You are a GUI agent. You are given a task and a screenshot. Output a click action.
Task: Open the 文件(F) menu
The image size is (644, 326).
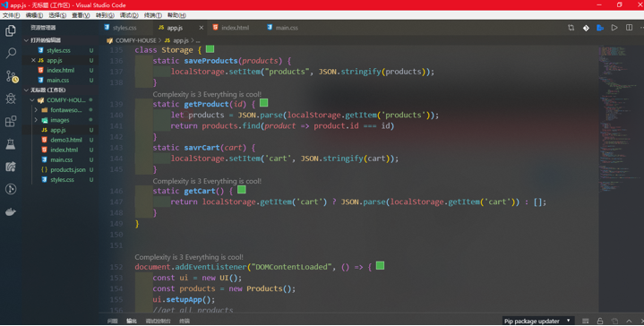[x=11, y=15]
